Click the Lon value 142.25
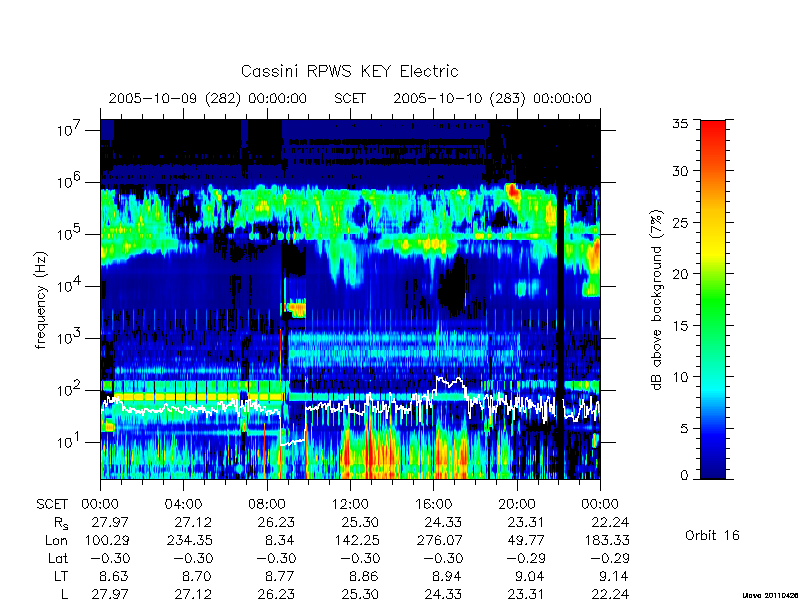 [360, 540]
